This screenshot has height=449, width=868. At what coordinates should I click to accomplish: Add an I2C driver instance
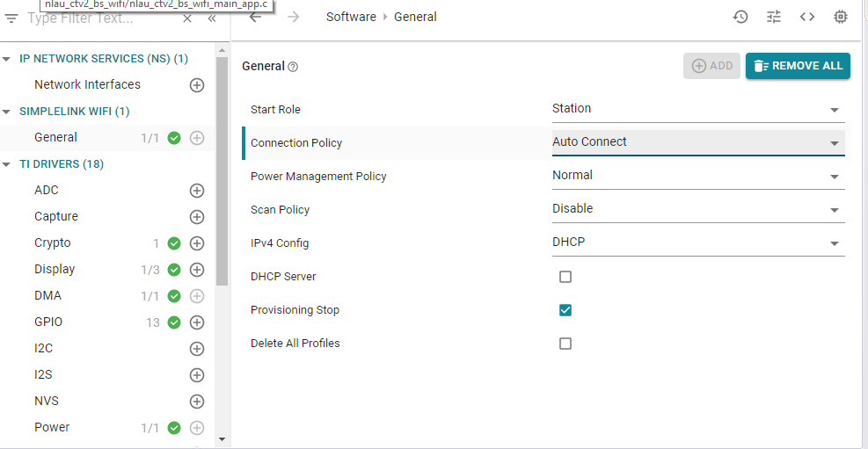197,349
